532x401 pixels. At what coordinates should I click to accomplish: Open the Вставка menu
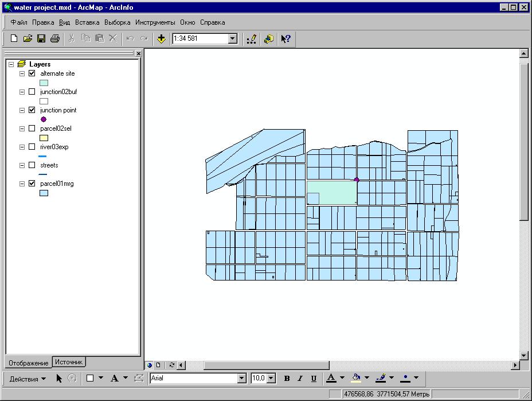87,22
